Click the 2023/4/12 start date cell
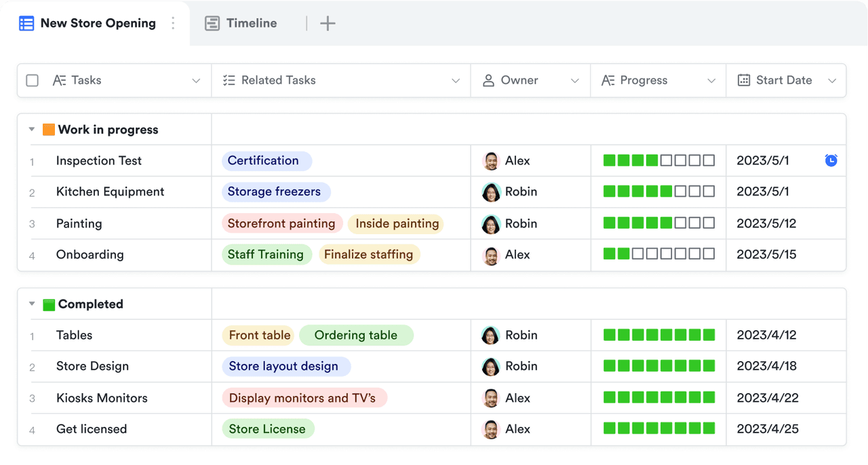 786,335
